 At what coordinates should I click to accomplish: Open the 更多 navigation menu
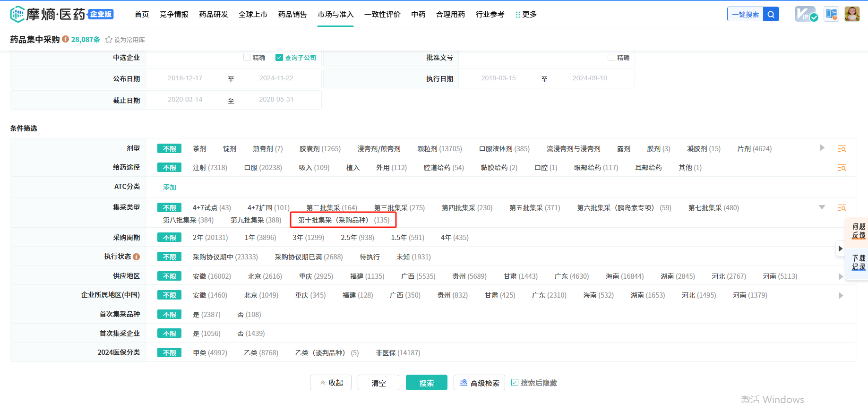pos(526,14)
